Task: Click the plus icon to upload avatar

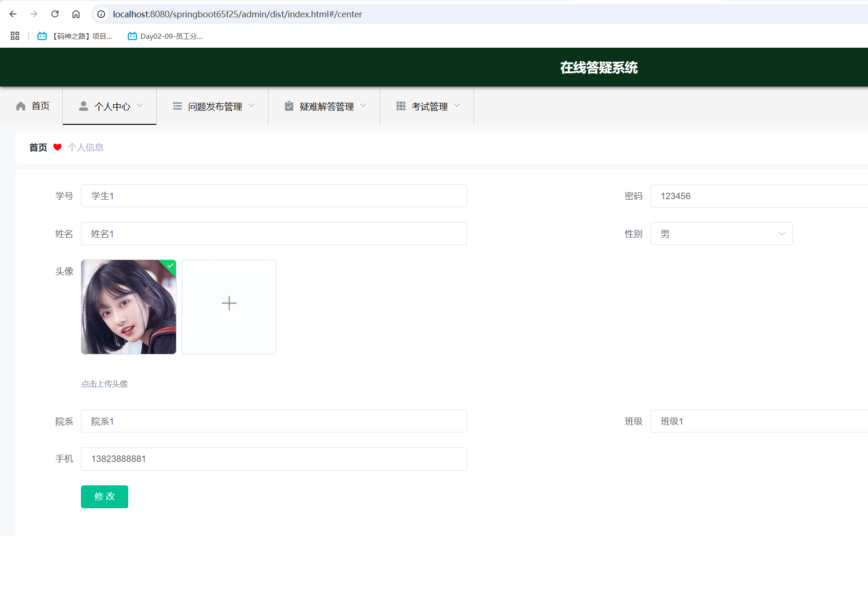Action: [x=229, y=303]
